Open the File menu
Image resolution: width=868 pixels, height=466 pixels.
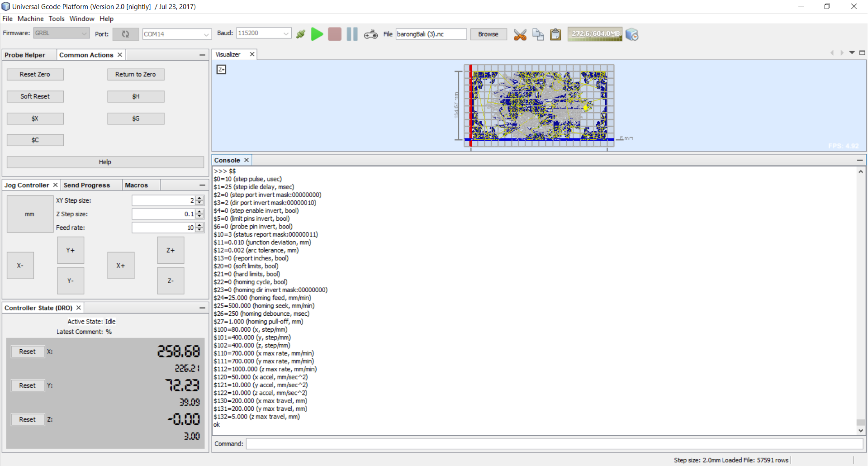[7, 19]
